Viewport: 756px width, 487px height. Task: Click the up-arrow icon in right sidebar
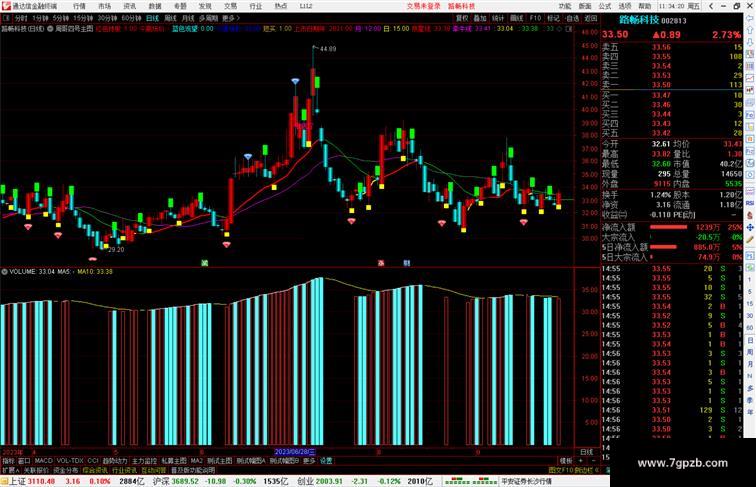[x=750, y=30]
